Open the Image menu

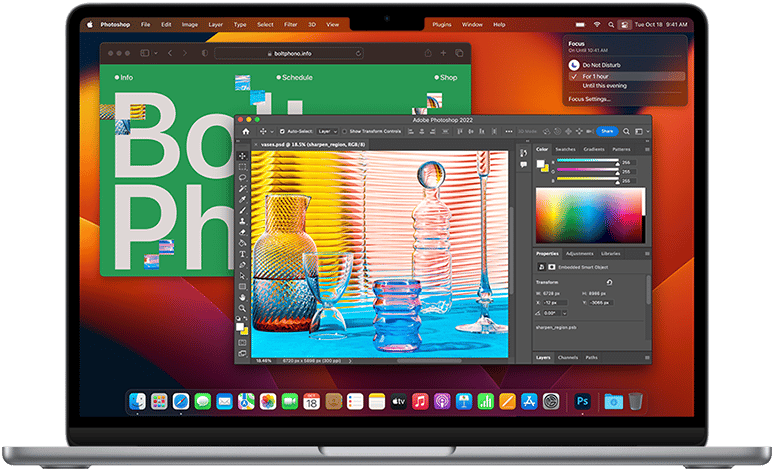[x=190, y=25]
